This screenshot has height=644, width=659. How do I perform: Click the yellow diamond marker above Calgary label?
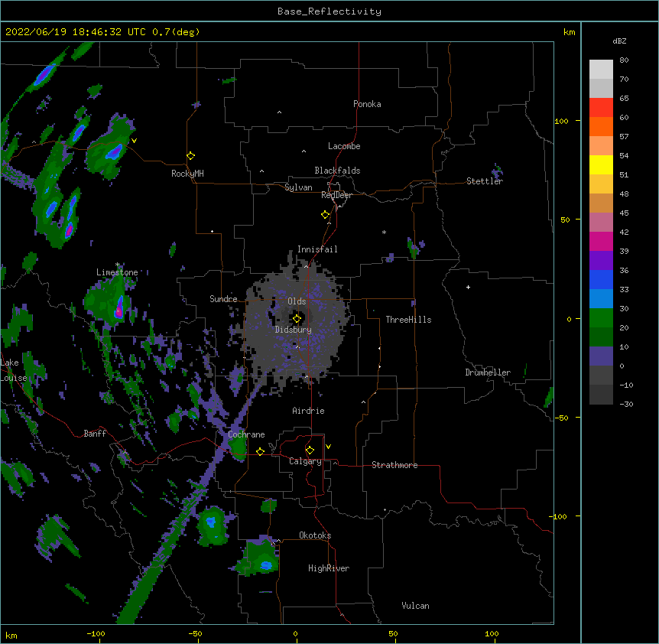pos(310,450)
